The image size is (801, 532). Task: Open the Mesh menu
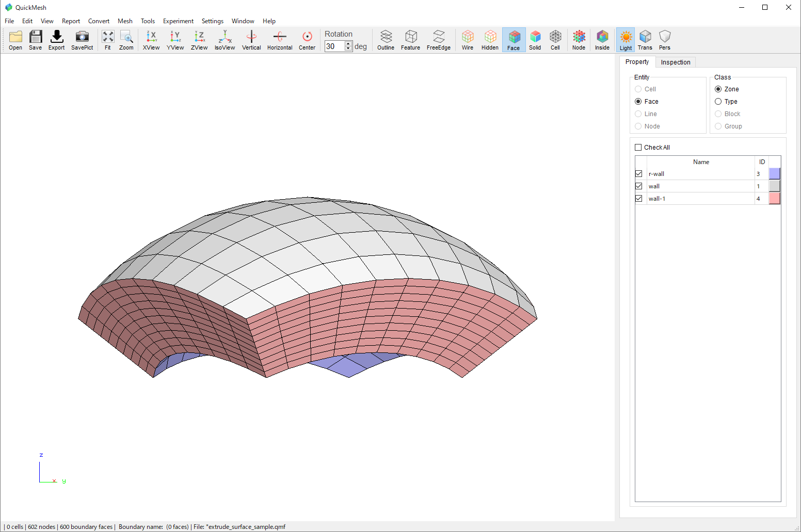point(125,21)
